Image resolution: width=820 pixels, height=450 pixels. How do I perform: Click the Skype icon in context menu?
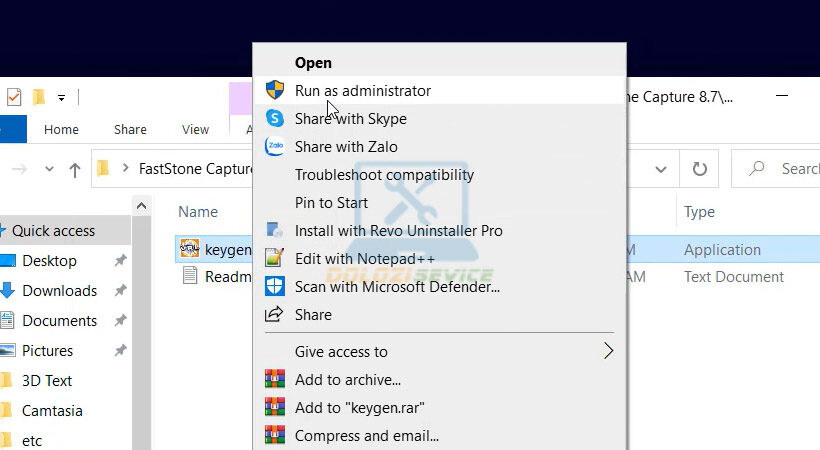pyautogui.click(x=274, y=119)
